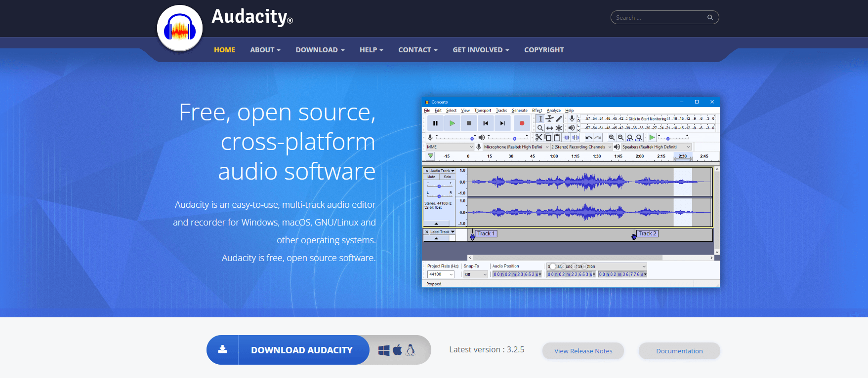The image size is (868, 378).
Task: Click the Skip to End transport button
Action: click(x=502, y=123)
